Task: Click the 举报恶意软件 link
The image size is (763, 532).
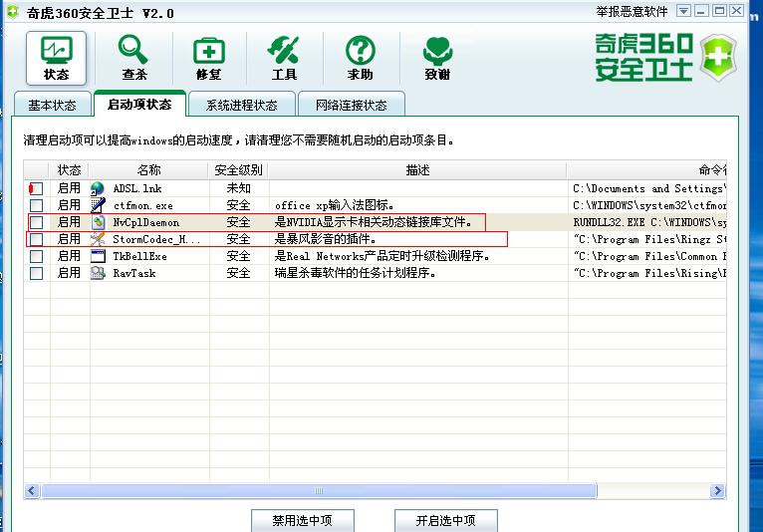Action: 632,11
